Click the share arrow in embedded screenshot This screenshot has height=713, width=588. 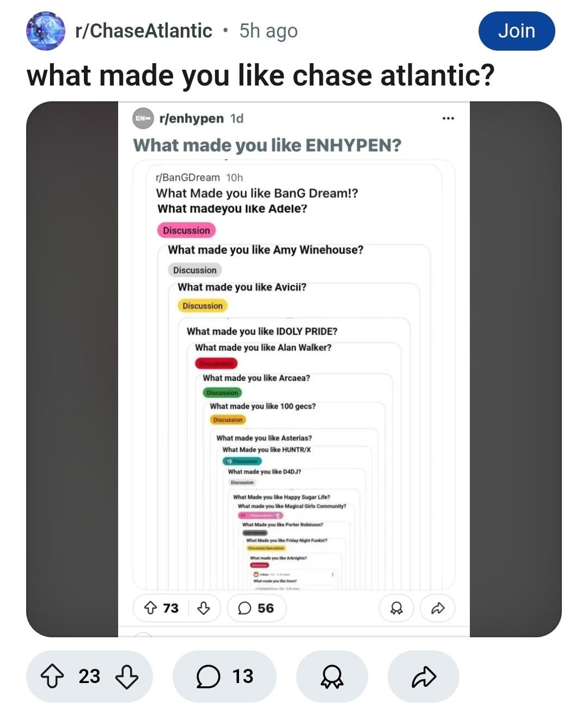tap(438, 608)
